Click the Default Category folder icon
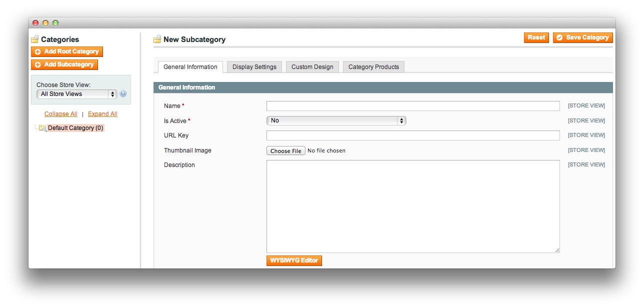This screenshot has height=308, width=644. (x=42, y=128)
